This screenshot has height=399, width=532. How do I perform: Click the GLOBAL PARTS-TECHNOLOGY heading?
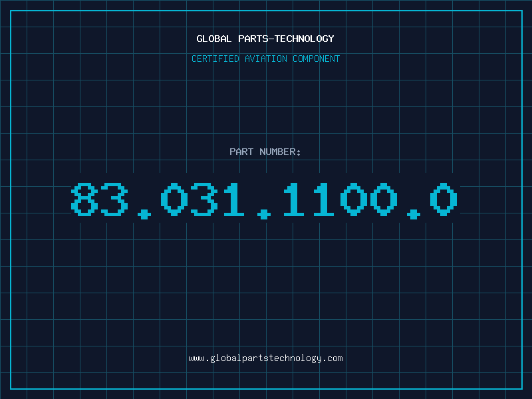point(265,39)
